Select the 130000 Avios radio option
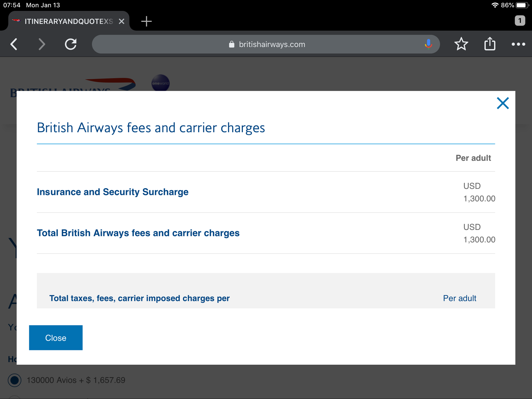Image resolution: width=532 pixels, height=399 pixels. click(15, 380)
